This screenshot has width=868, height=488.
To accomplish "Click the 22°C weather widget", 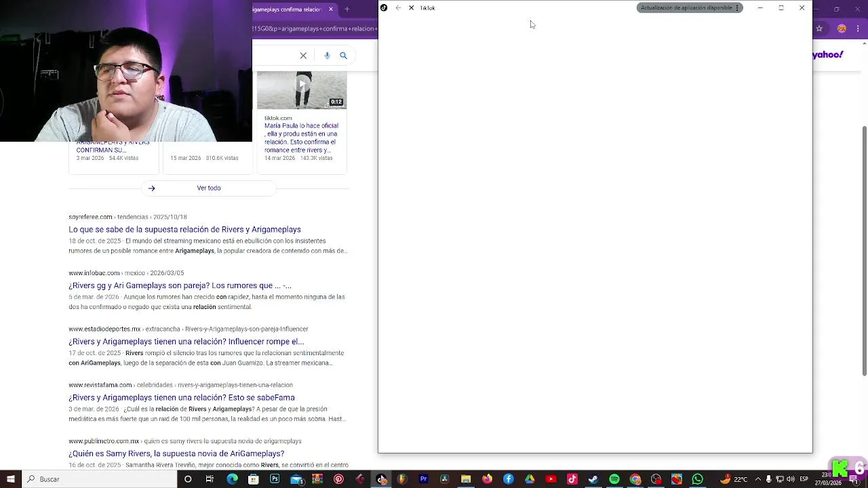I will [734, 479].
